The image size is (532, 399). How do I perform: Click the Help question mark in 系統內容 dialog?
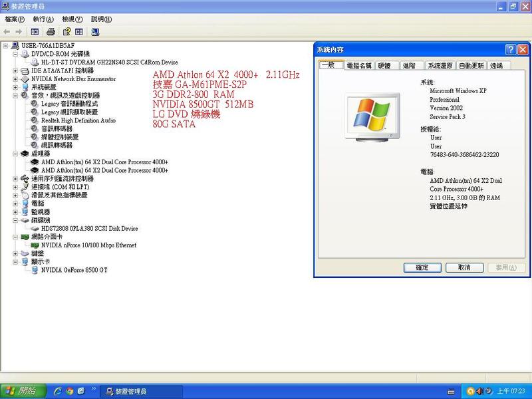click(x=510, y=50)
